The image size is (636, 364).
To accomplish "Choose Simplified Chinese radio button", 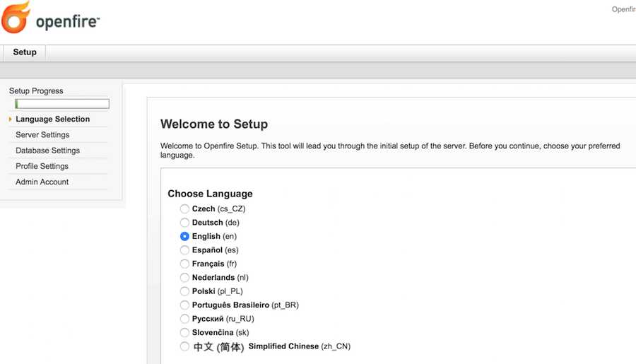I will pos(184,346).
